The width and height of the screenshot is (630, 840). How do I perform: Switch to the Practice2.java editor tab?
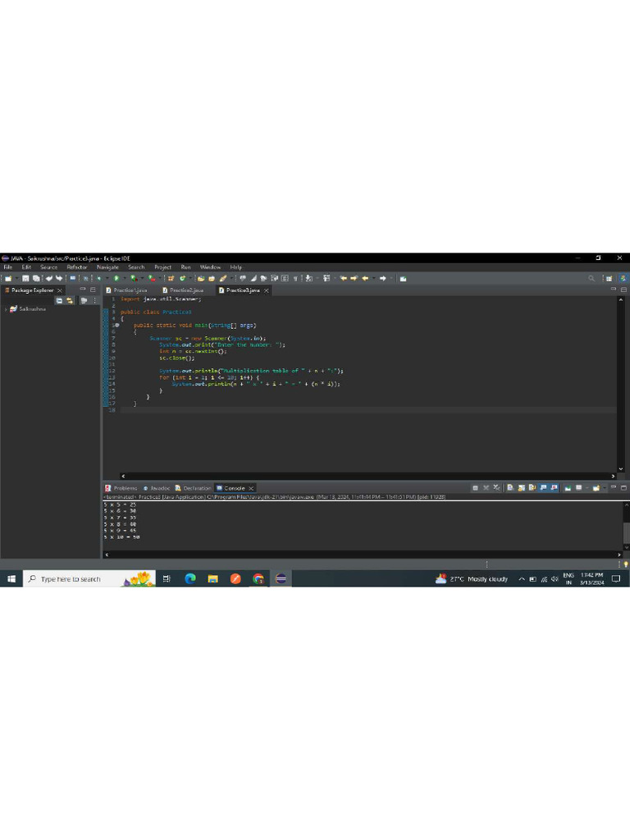[183, 290]
